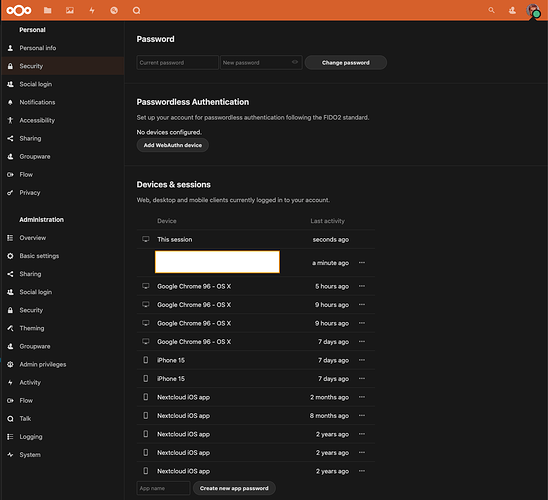Open the user avatar menu
Viewport: 548px width, 500px height.
coord(533,10)
